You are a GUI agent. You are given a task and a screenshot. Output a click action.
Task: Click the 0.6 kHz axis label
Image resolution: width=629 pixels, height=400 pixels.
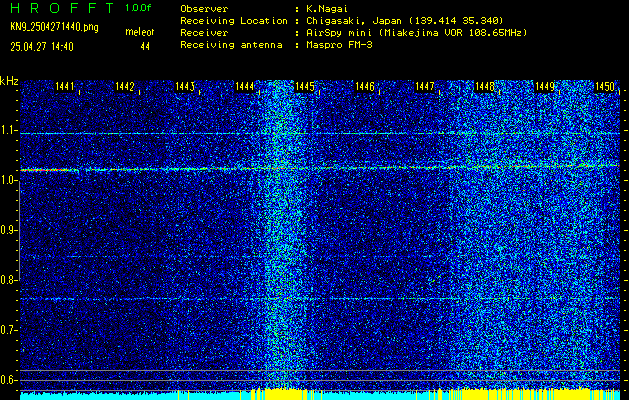pos(8,380)
